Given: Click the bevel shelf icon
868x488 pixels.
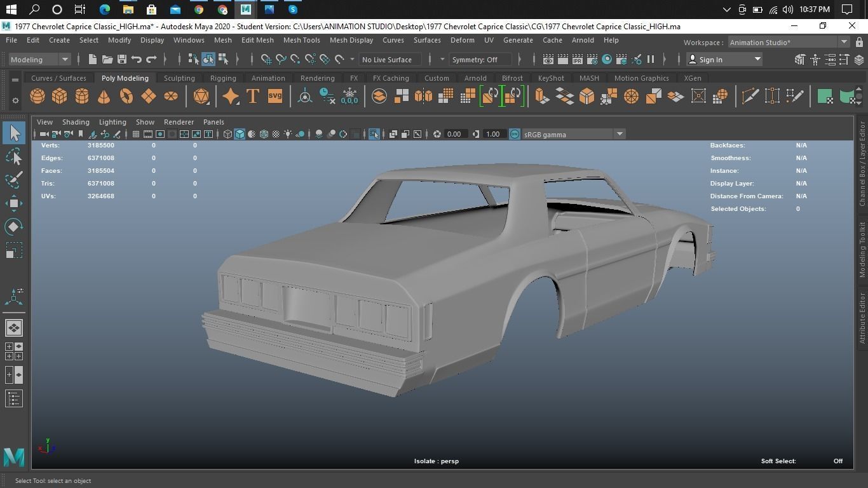Looking at the screenshot, I should tap(587, 97).
